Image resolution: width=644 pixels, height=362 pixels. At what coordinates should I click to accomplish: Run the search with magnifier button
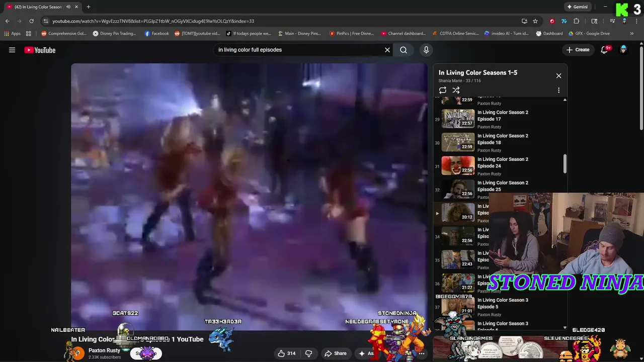pyautogui.click(x=404, y=50)
